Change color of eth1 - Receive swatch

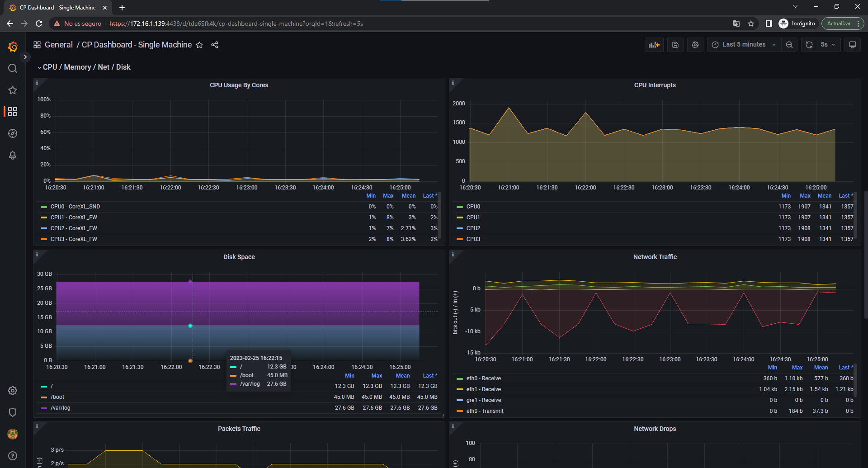tap(460, 389)
